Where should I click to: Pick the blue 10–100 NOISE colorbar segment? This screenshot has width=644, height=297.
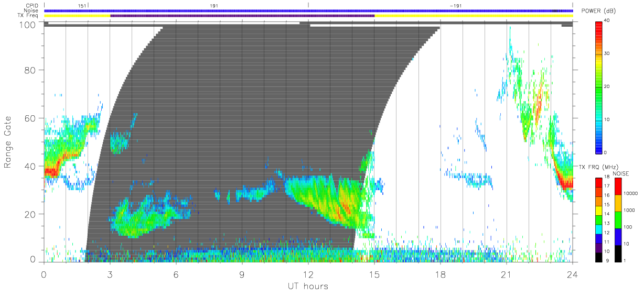pyautogui.click(x=618, y=237)
